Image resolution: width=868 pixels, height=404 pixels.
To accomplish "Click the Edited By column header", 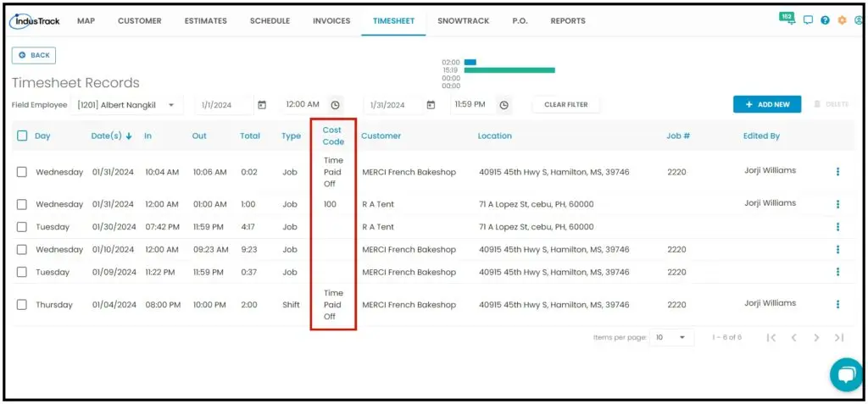I will click(x=761, y=136).
